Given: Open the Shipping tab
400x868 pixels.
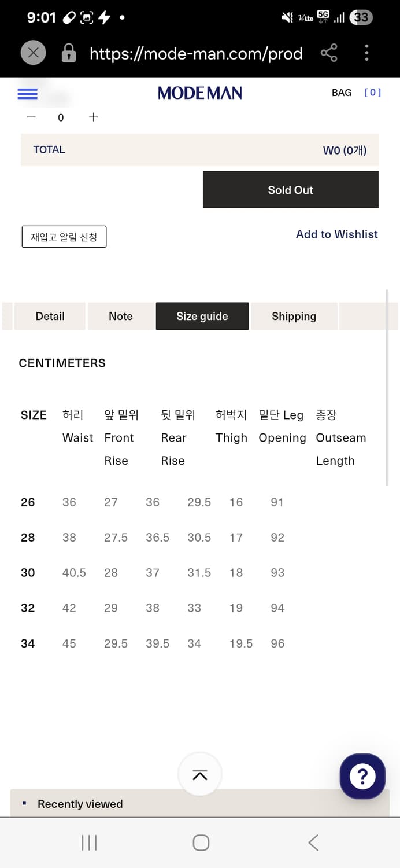Looking at the screenshot, I should pyautogui.click(x=294, y=317).
